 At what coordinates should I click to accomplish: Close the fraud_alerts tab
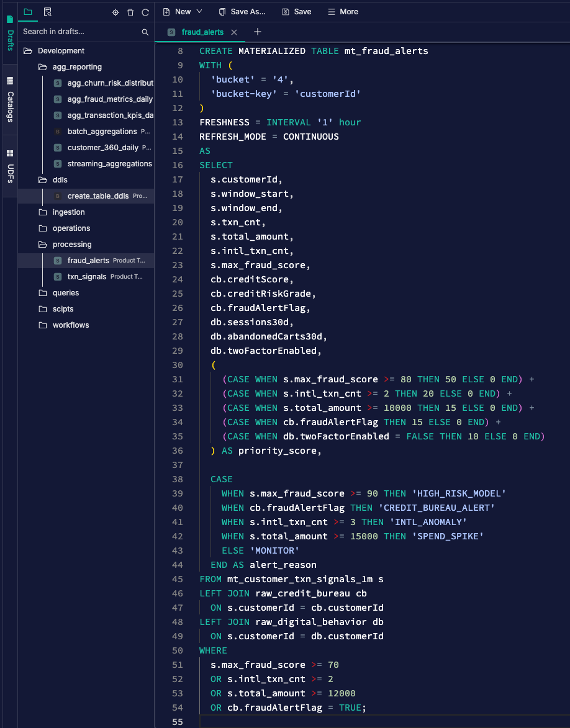point(234,32)
